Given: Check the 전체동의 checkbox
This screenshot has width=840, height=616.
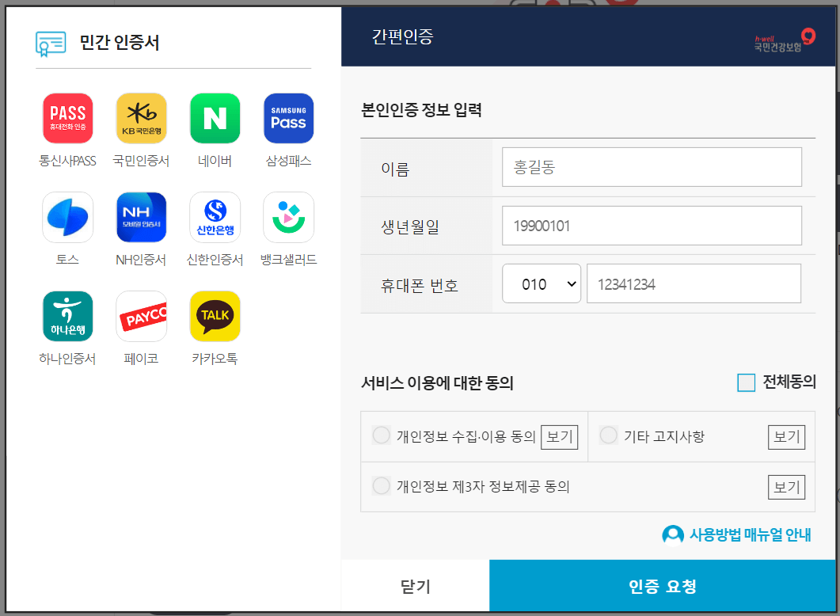Looking at the screenshot, I should pos(747,382).
